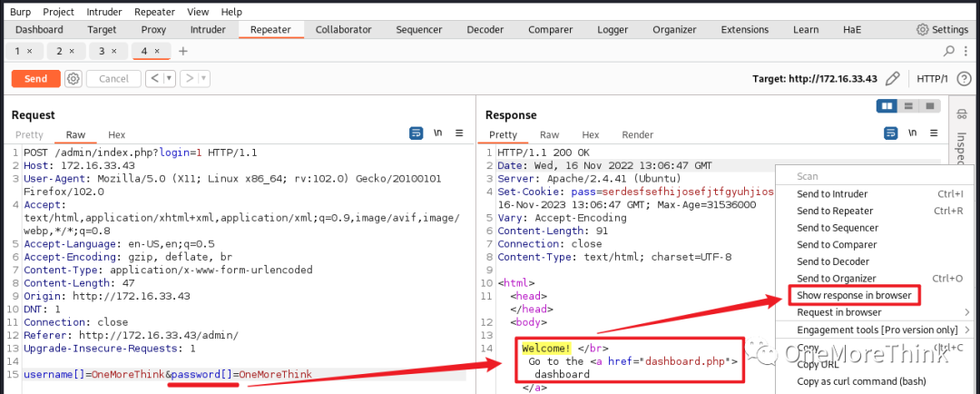Viewport: 980px width, 394px height.
Task: Click the Repeater tab search icon
Action: pos(949,51)
